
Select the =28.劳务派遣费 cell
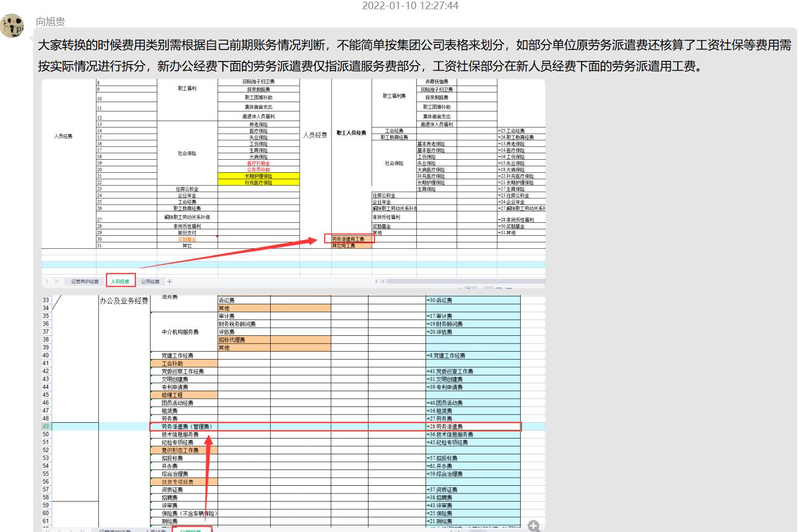(x=472, y=427)
